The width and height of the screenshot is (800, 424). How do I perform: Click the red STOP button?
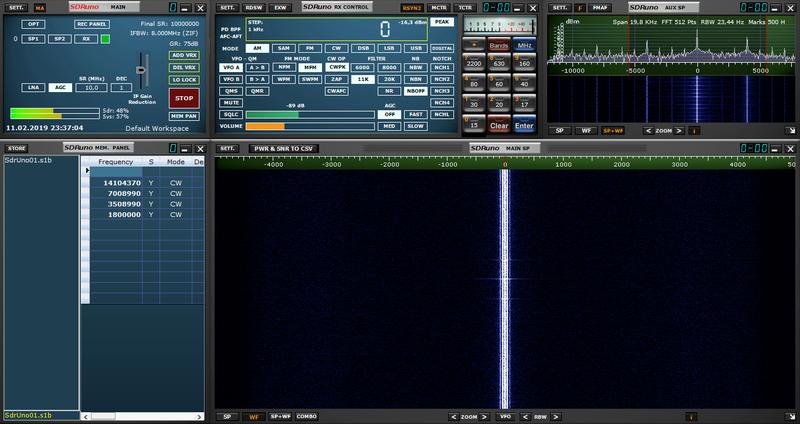click(184, 98)
